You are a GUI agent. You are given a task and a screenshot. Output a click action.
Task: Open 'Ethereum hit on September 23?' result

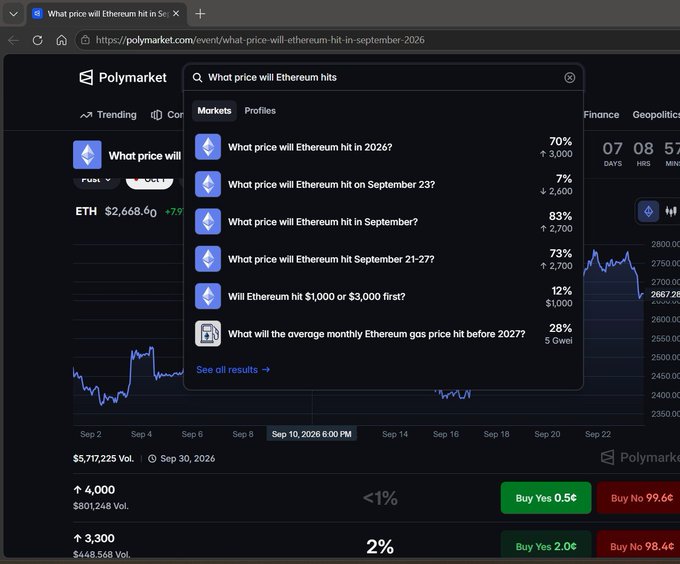pyautogui.click(x=383, y=184)
